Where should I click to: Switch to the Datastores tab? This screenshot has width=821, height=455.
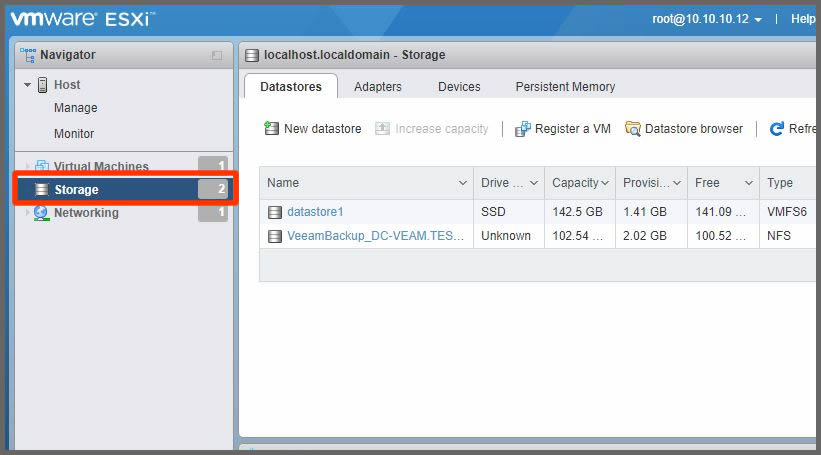tap(291, 86)
